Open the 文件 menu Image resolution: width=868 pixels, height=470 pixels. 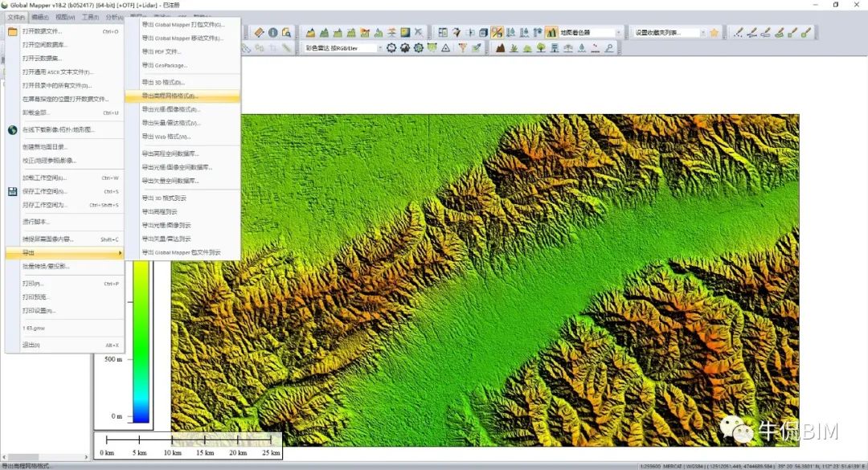point(16,17)
